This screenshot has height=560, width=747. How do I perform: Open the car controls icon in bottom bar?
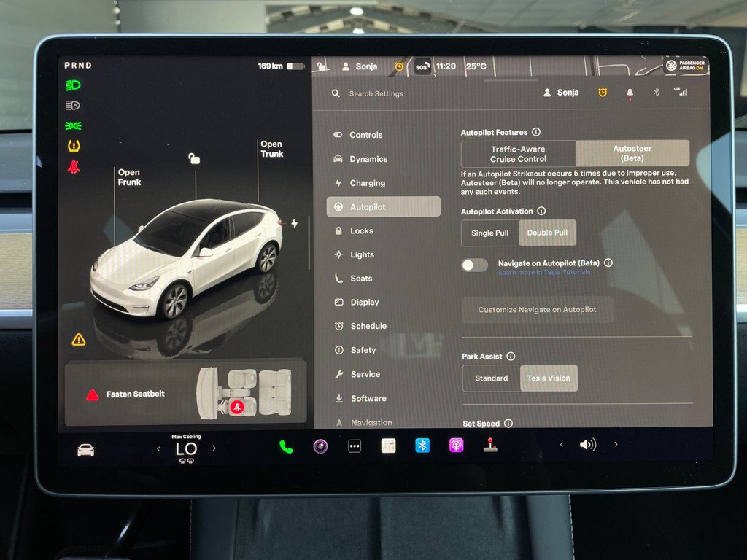[86, 449]
